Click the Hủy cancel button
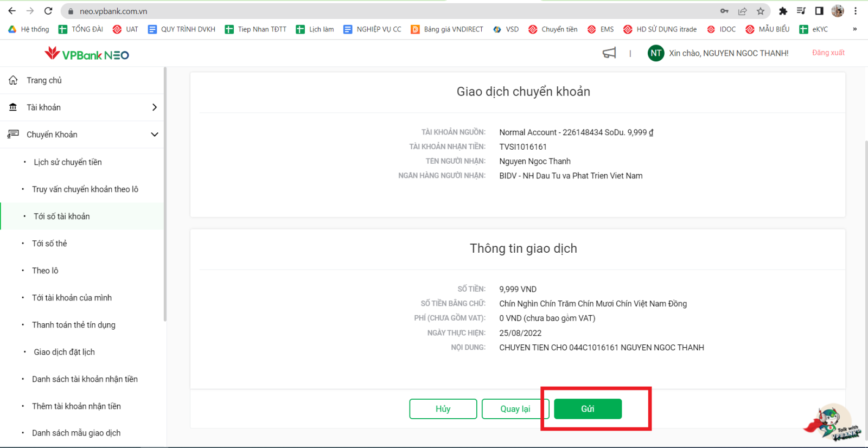 pos(443,409)
